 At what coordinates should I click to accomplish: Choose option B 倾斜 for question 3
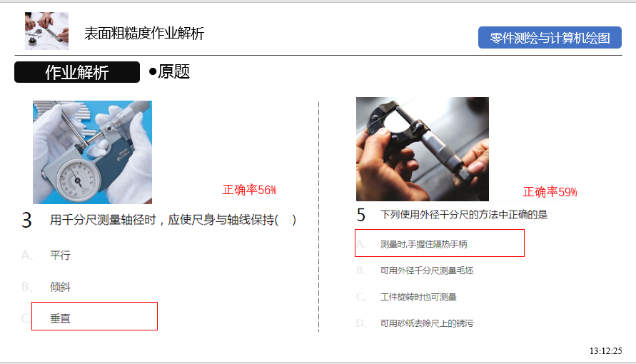60,287
